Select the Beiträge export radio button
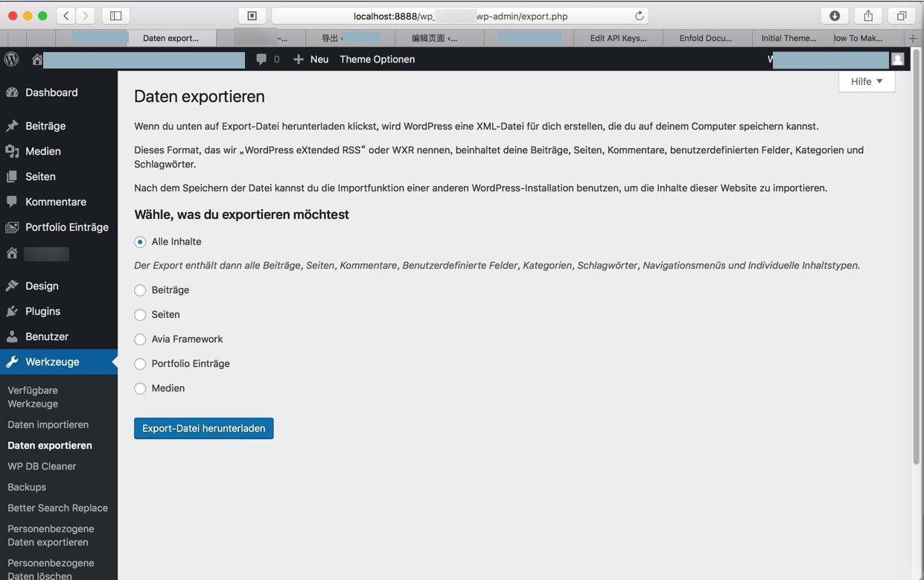Screen dimensions: 924x580 click(x=140, y=290)
